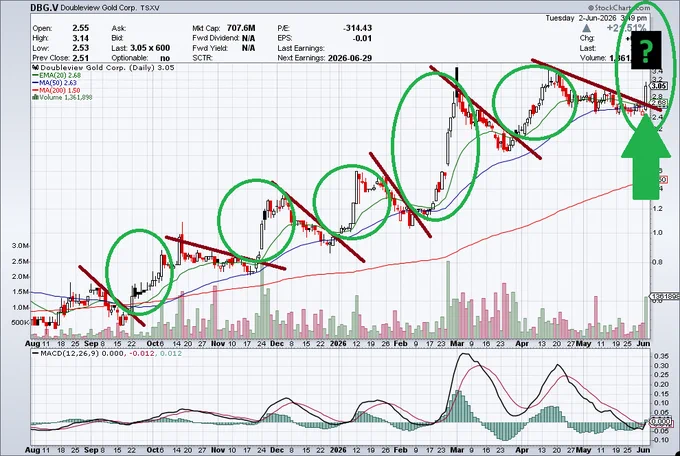680x456 pixels.
Task: Click the Next Earnings date 2026-06-29
Action: pos(350,58)
